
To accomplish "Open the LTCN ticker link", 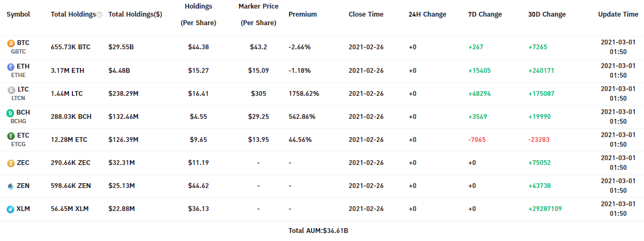I will 18,98.
